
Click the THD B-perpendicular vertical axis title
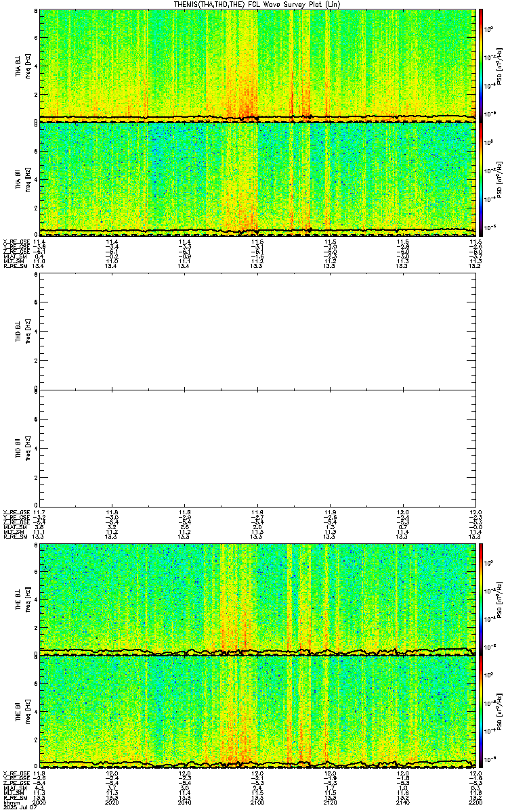pyautogui.click(x=22, y=331)
